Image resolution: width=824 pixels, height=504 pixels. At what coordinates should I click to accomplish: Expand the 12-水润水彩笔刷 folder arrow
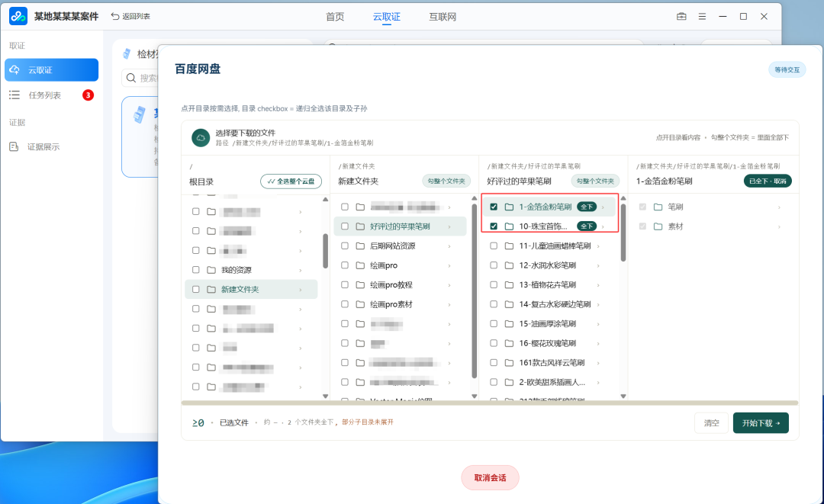click(x=598, y=265)
